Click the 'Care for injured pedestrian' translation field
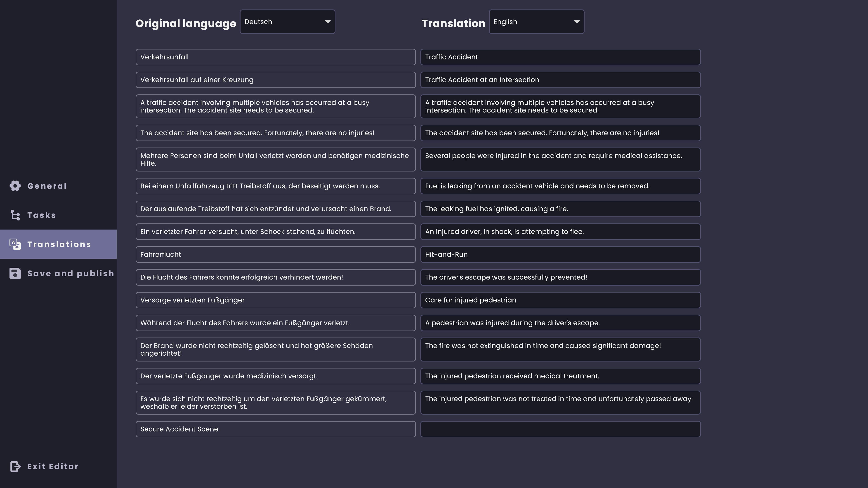 (560, 300)
